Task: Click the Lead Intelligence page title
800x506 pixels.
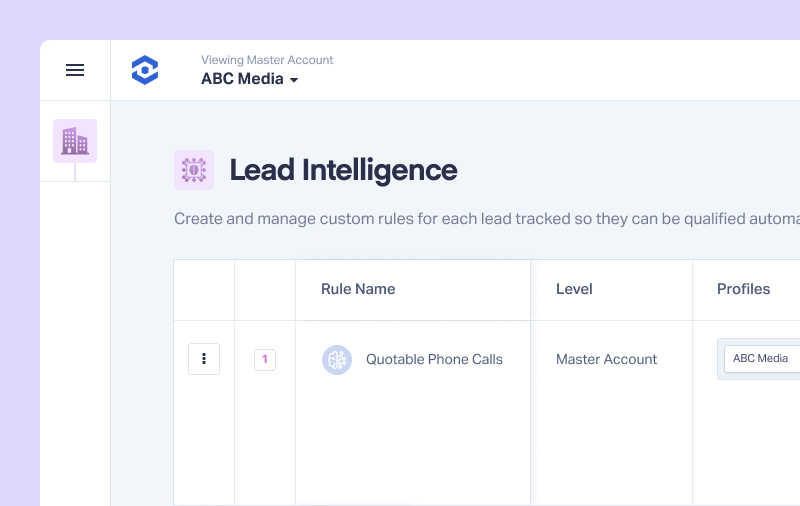Action: pyautogui.click(x=343, y=170)
